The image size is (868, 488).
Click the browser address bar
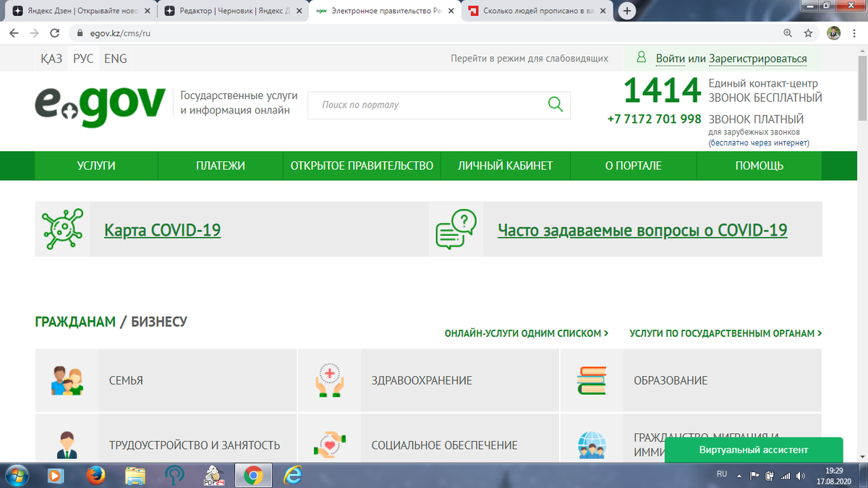pyautogui.click(x=427, y=33)
